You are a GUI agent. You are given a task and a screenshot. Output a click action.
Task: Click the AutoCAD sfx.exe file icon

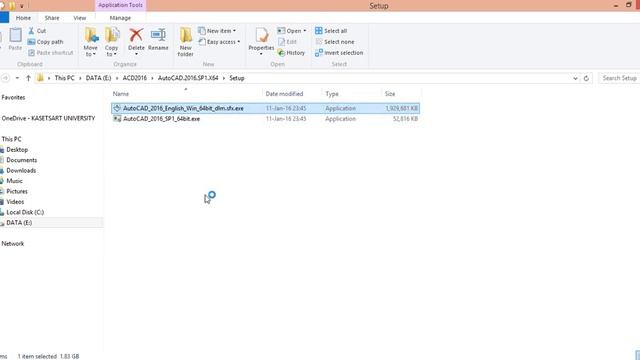tap(117, 108)
